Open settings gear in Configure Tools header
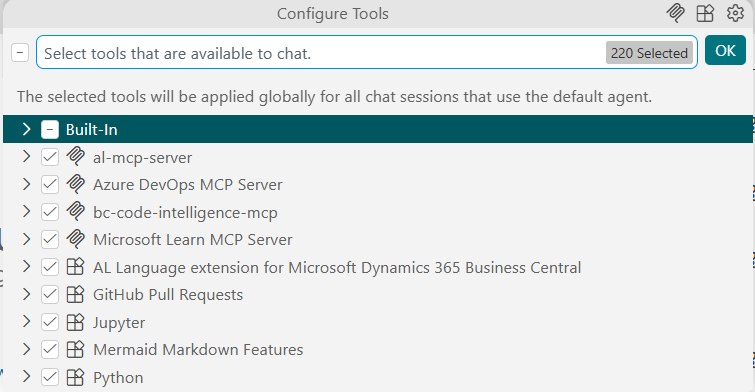Image resolution: width=755 pixels, height=392 pixels. click(735, 13)
